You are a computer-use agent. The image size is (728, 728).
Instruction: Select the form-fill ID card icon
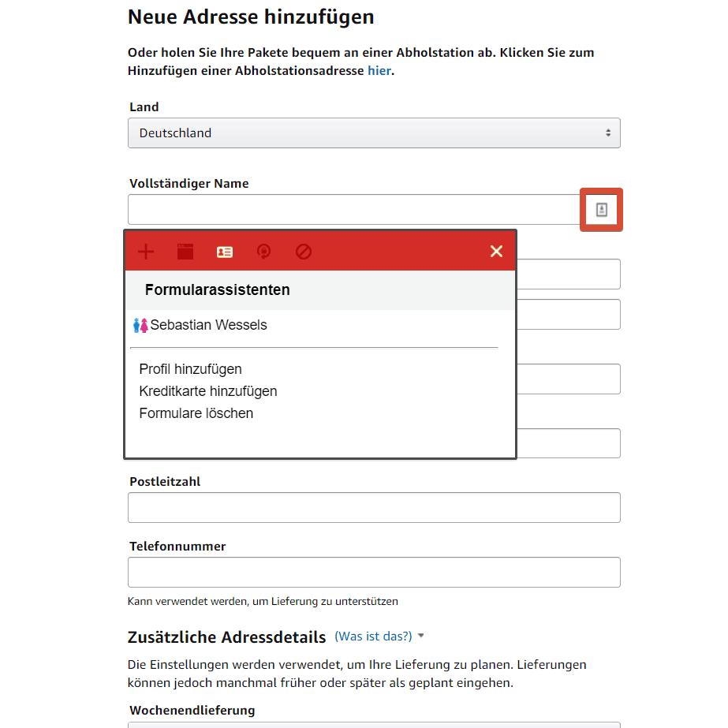pos(225,252)
